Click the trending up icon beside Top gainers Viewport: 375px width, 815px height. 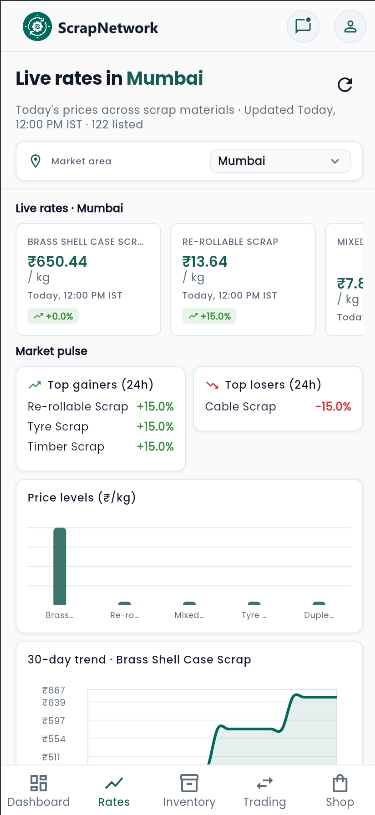pos(35,385)
